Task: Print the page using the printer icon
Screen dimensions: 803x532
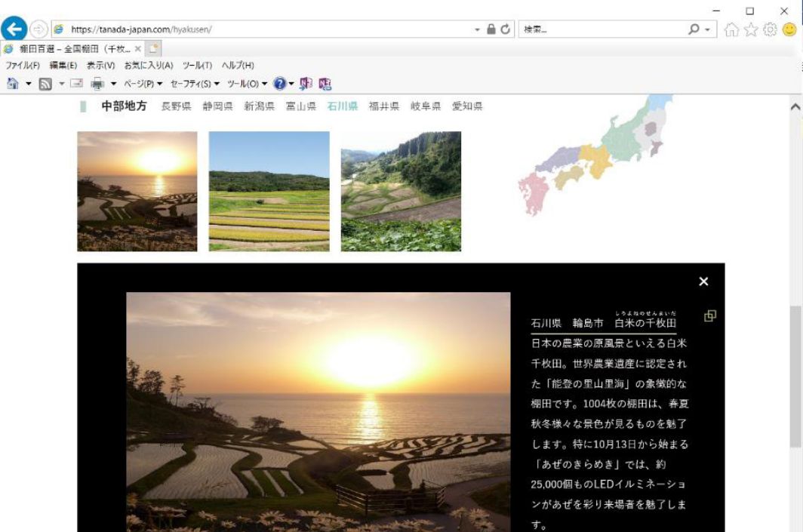Action: tap(97, 84)
